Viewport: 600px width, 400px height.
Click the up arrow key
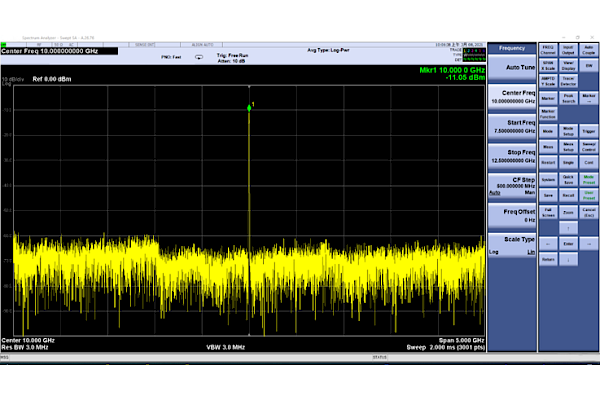[568, 228]
